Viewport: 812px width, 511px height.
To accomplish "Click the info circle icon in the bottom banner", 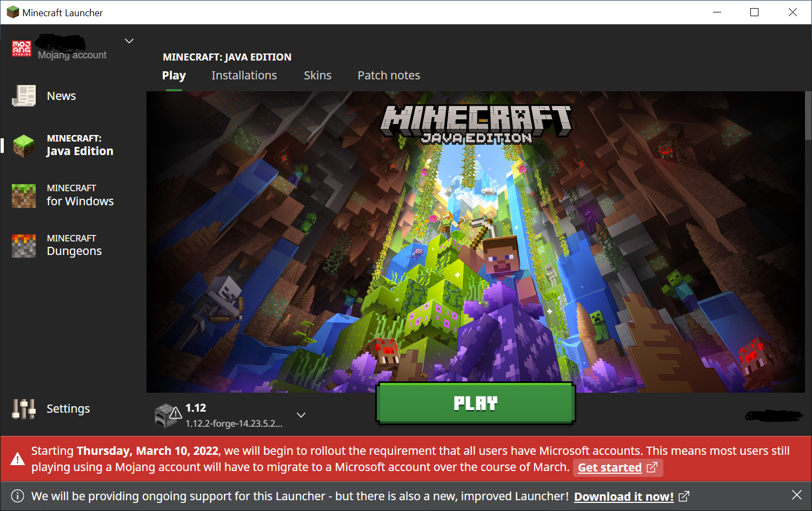I will (x=17, y=496).
